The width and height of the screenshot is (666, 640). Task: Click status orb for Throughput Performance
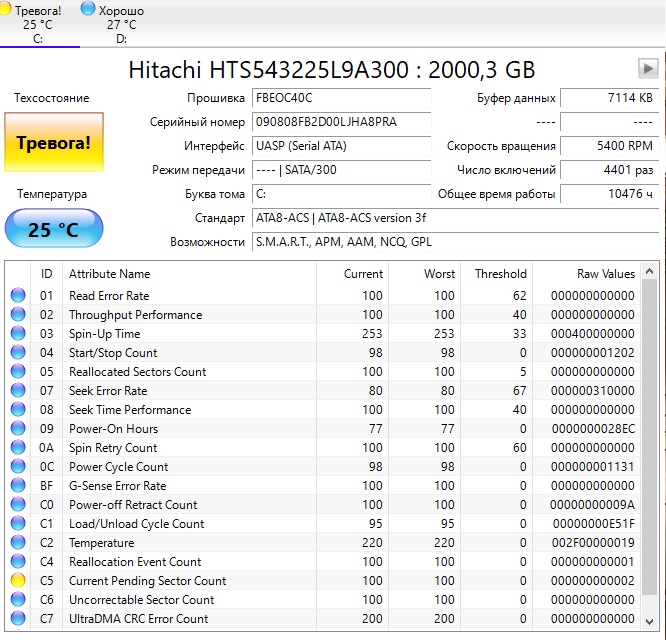[18, 314]
